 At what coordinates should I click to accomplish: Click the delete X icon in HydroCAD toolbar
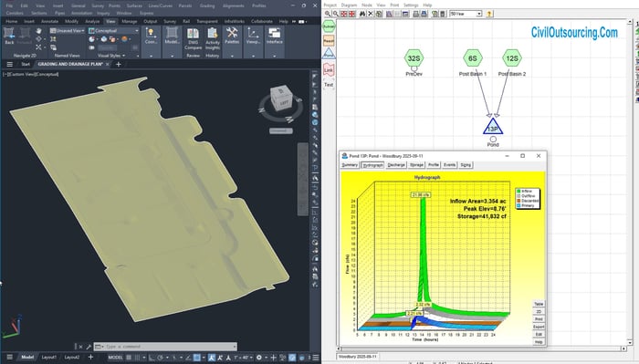point(371,14)
